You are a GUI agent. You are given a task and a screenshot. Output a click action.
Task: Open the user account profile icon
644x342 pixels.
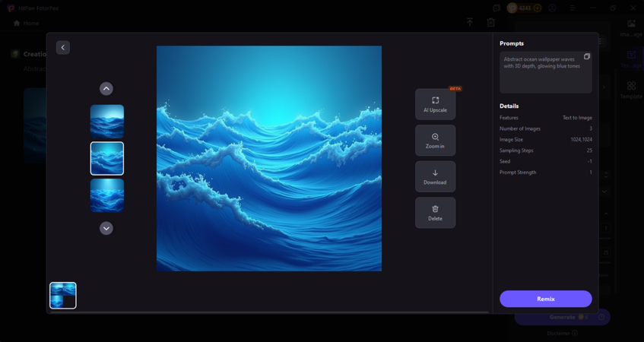tap(553, 8)
